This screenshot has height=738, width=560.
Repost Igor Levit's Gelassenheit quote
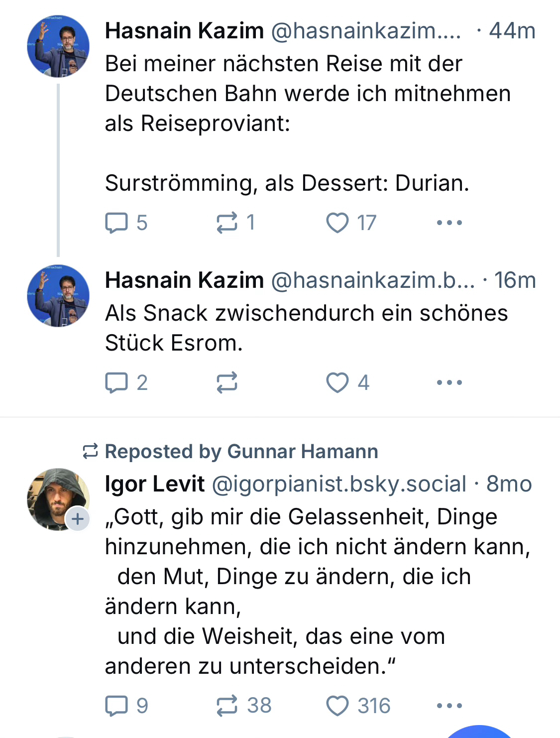(x=227, y=706)
